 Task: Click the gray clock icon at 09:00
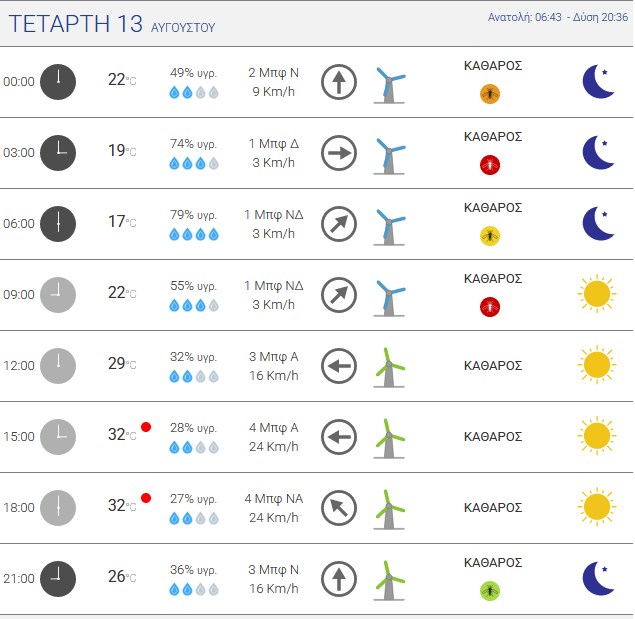coord(58,295)
